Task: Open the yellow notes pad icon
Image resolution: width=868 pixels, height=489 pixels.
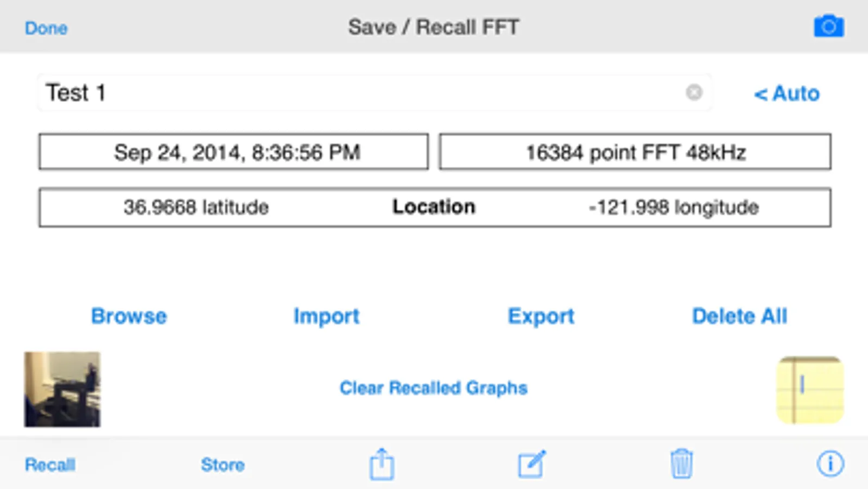Action: (810, 390)
